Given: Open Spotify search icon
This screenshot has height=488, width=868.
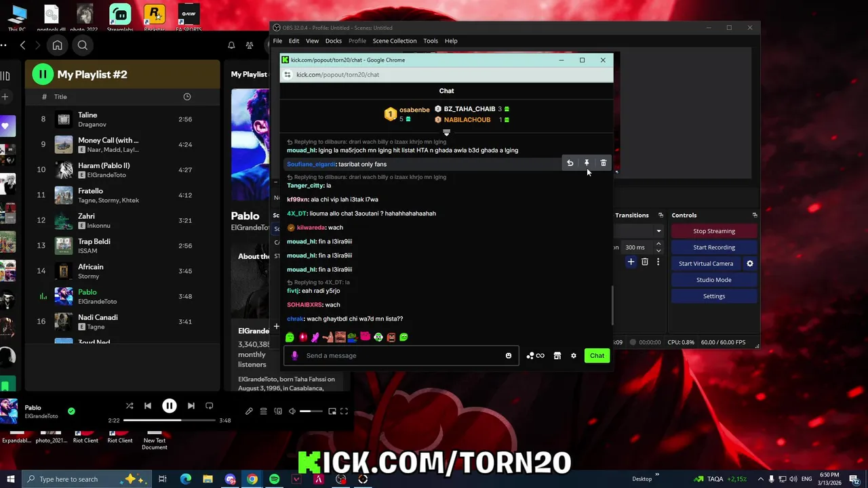Looking at the screenshot, I should click(83, 45).
